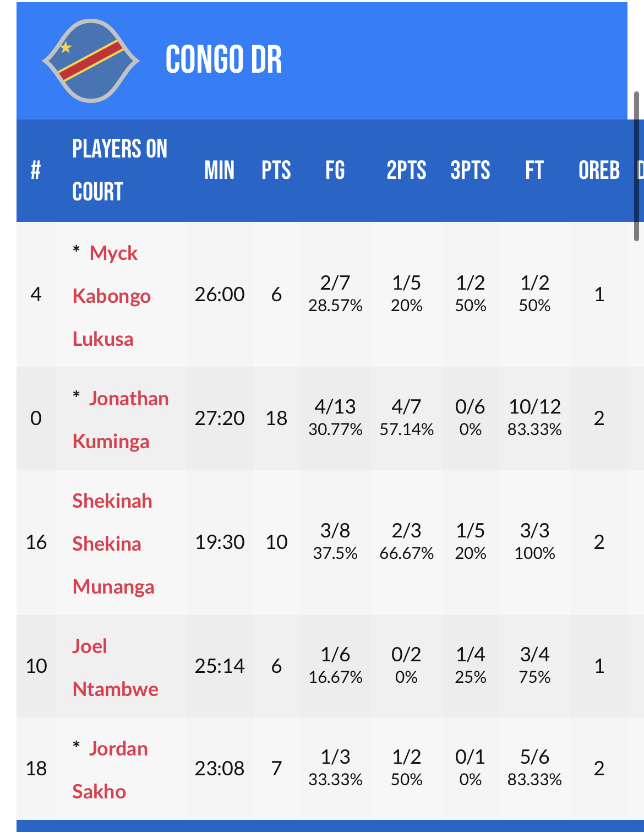This screenshot has width=644, height=832.
Task: Click Munanga's 19:30 minutes cell
Action: (219, 542)
